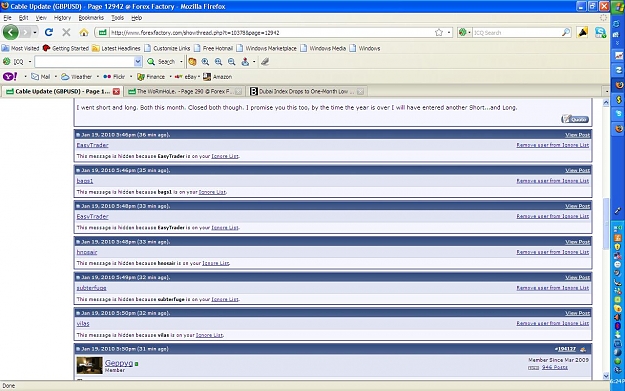Click the magnifier in ICQ Search box
The image size is (625, 391).
(x=566, y=32)
